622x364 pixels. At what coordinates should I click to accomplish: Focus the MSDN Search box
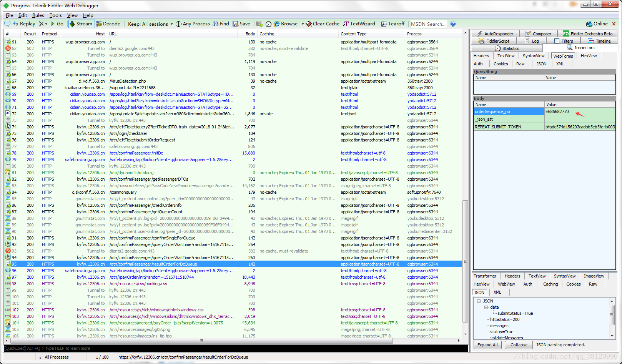(x=429, y=24)
